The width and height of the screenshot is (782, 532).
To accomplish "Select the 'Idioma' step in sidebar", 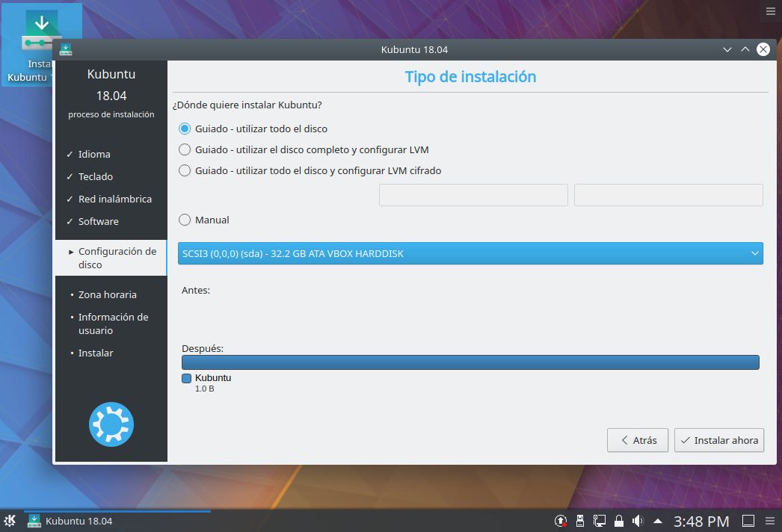I will [94, 155].
